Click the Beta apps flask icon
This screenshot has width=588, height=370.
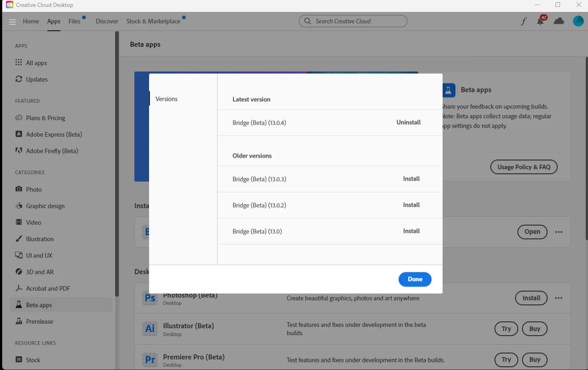[19, 305]
